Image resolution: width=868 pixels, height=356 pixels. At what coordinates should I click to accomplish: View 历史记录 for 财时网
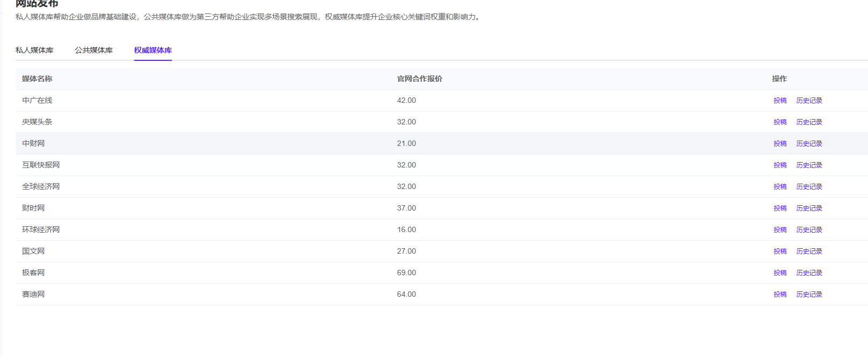(x=809, y=208)
